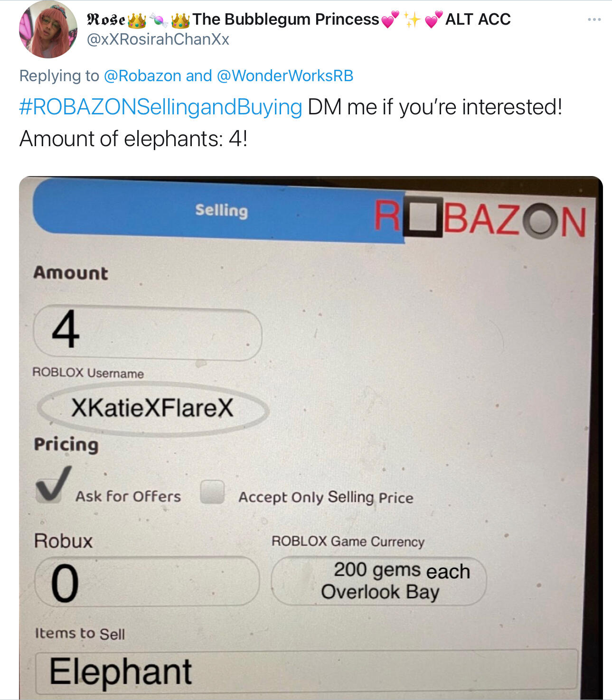Open the tweet's three-dot more menu
This screenshot has height=700, width=612.
(594, 19)
